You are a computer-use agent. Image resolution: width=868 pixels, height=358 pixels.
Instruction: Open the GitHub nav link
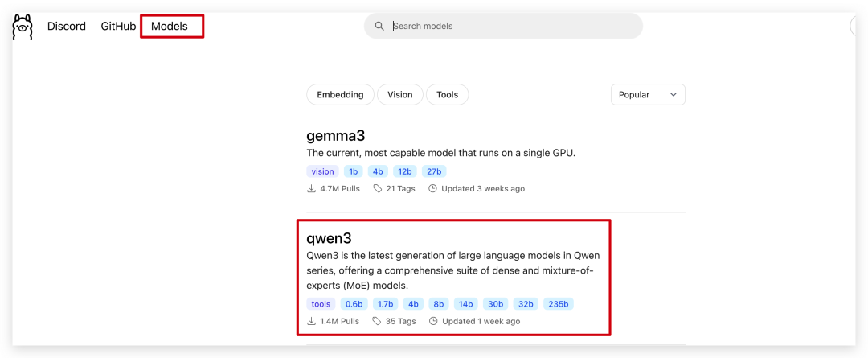[x=118, y=26]
